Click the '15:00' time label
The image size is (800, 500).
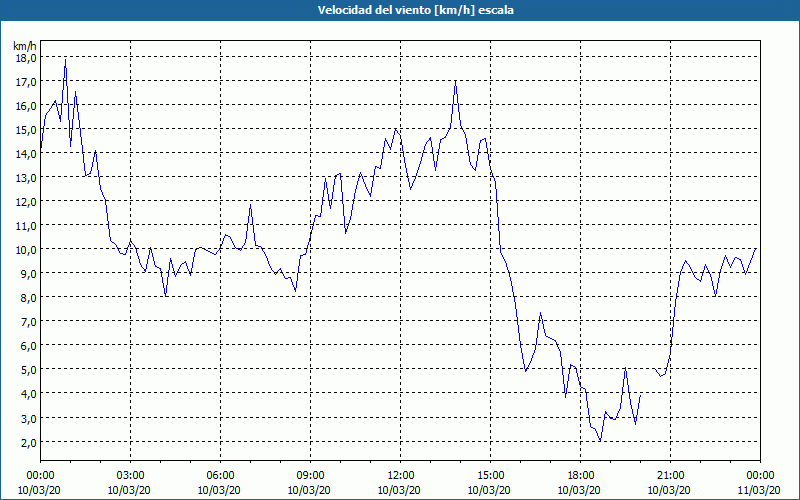click(490, 476)
